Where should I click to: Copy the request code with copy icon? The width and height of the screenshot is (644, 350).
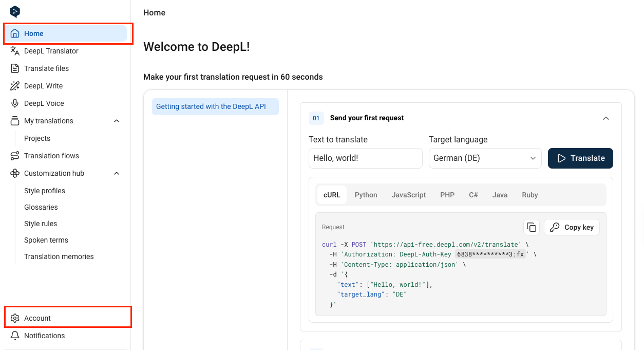tap(532, 227)
